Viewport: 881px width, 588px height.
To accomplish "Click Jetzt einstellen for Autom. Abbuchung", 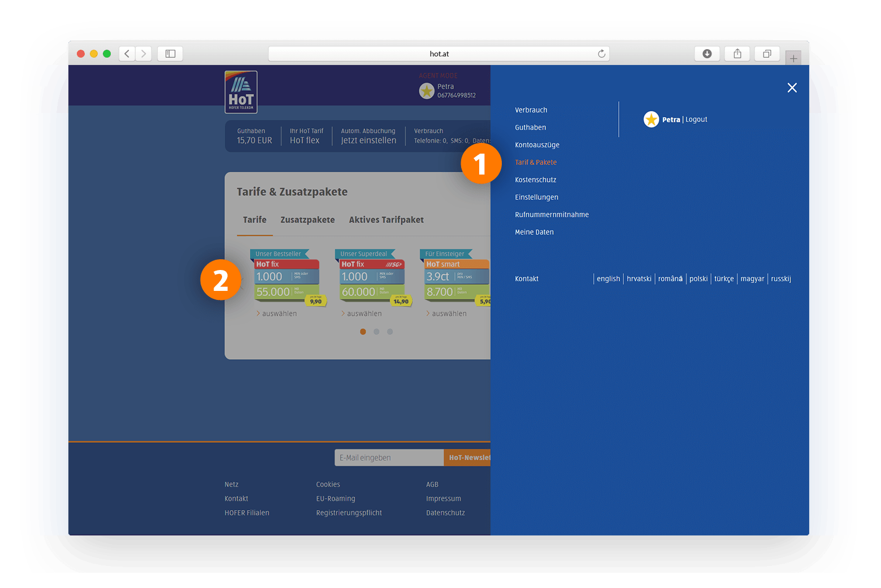I will coord(368,141).
